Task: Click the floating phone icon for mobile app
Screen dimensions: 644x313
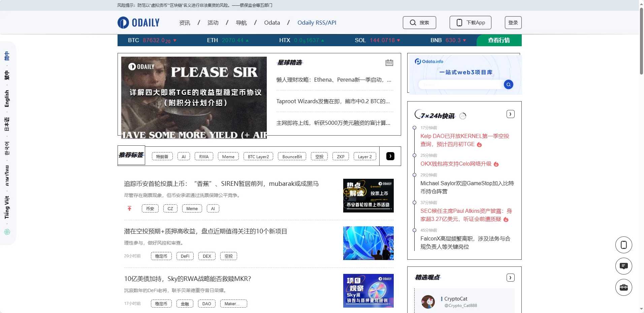Action: pyautogui.click(x=623, y=245)
